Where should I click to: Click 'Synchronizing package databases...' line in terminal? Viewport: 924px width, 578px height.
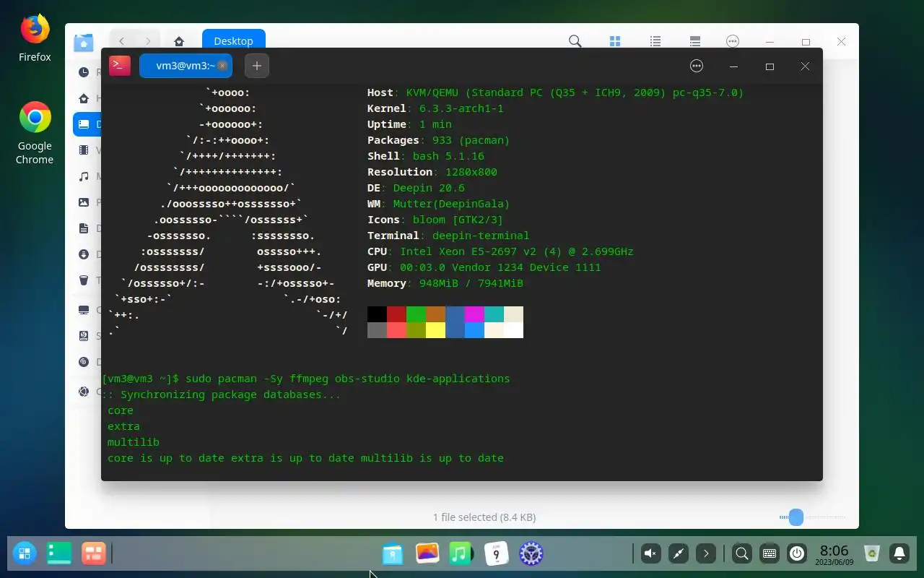tap(221, 394)
